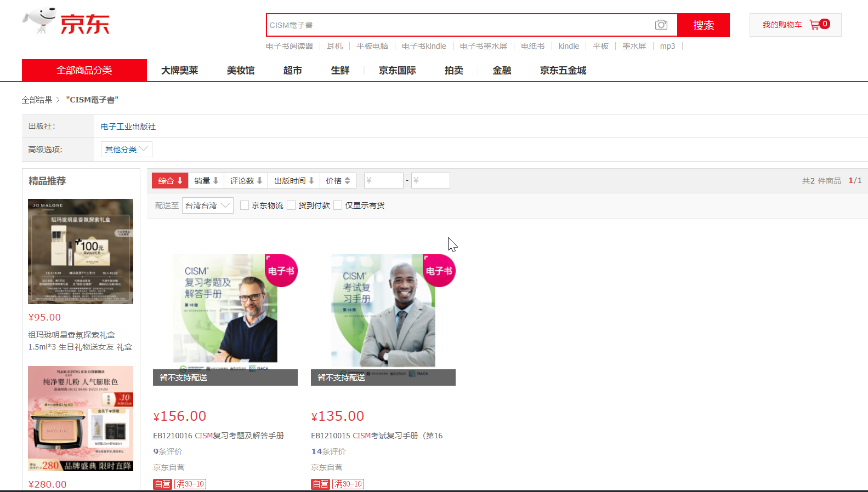The width and height of the screenshot is (868, 492).
Task: Click 自营 tag under the ¥156.00 product
Action: (162, 484)
